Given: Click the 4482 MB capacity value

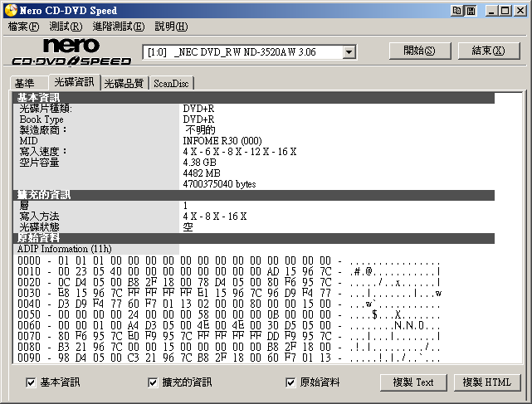Looking at the screenshot, I should 202,173.
